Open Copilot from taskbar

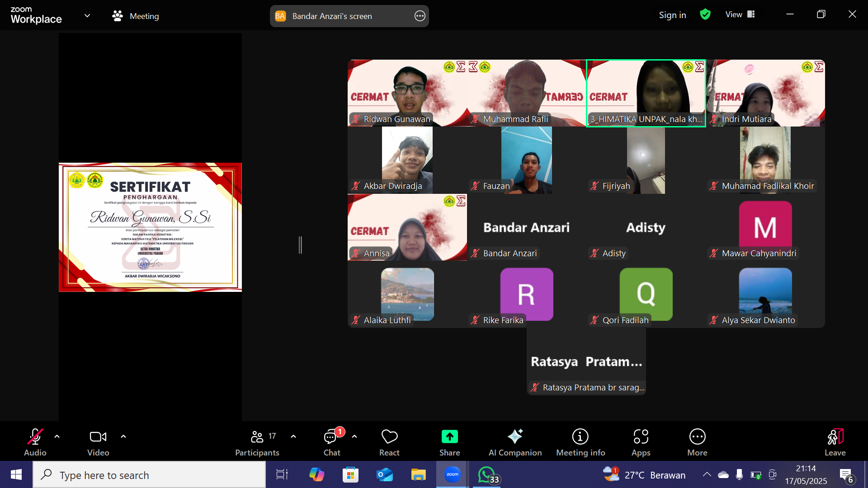coord(316,474)
